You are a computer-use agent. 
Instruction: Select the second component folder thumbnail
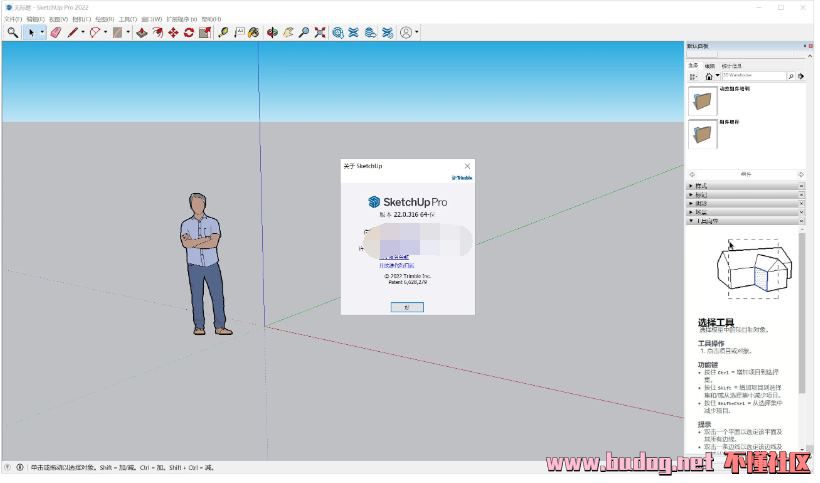point(705,134)
